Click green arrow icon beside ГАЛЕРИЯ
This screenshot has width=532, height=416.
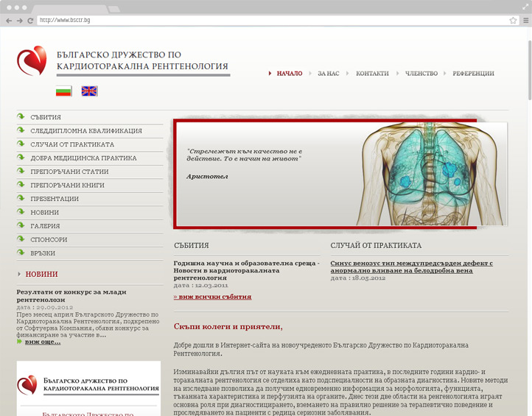pyautogui.click(x=21, y=225)
